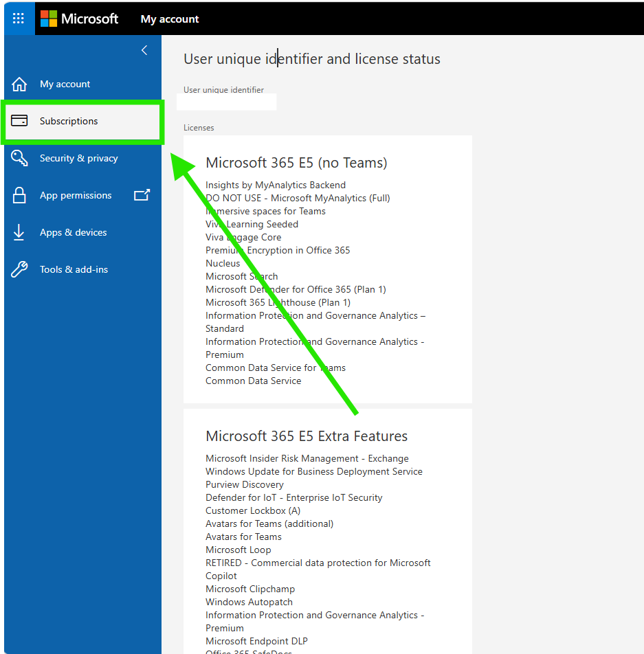Click the 'Licenses' label
644x654 pixels.
pyautogui.click(x=199, y=128)
